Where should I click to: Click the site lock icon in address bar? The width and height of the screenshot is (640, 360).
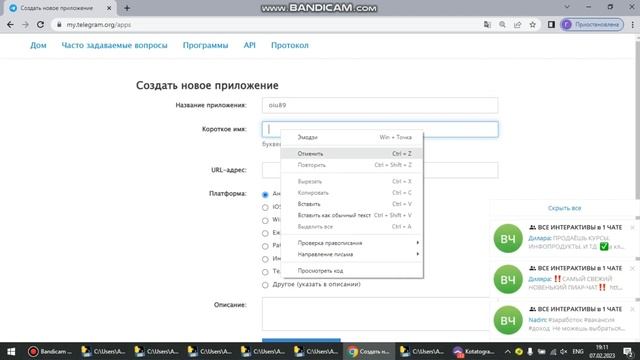click(59, 24)
